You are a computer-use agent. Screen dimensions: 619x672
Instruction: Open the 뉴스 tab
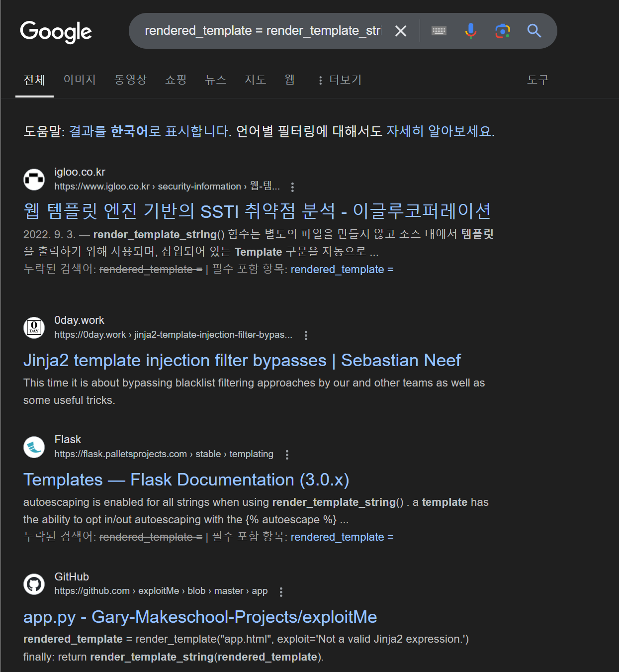coord(216,80)
